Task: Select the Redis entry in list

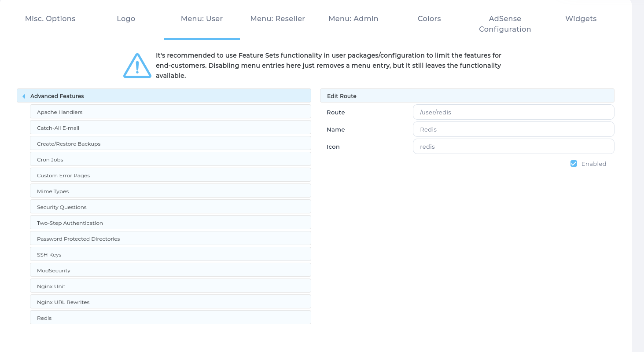Action: click(x=170, y=318)
